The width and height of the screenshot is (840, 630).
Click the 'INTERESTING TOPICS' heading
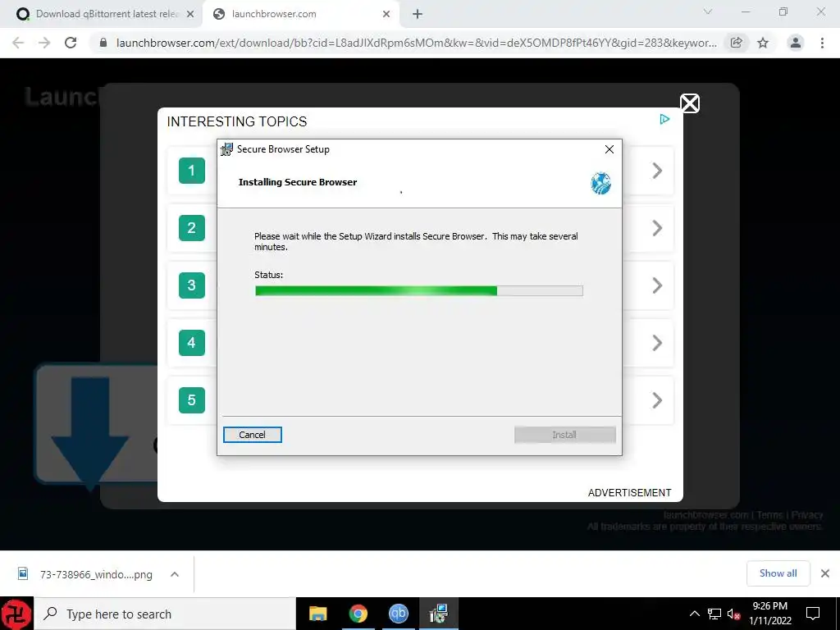[237, 121]
